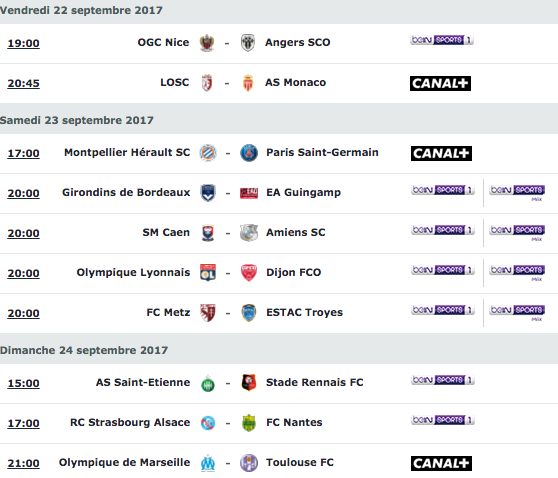Click the Stade Rennais FC crest
The width and height of the screenshot is (558, 478).
249,383
